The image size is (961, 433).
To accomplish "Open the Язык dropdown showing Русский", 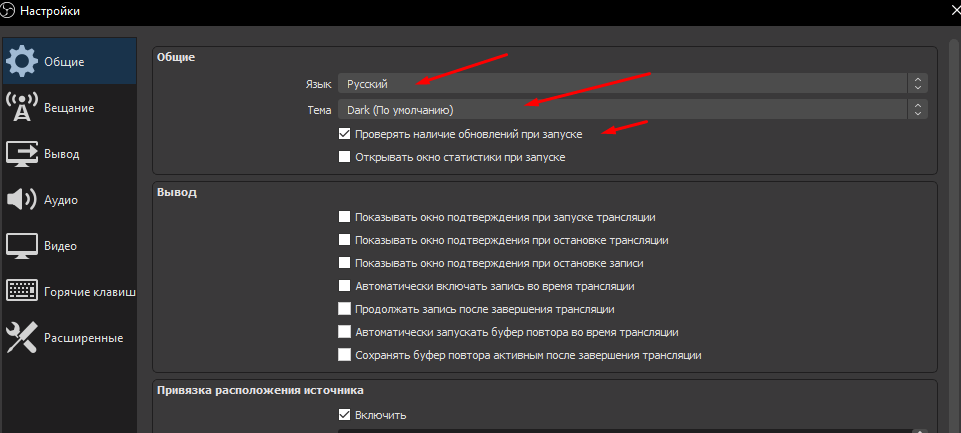I will point(632,84).
